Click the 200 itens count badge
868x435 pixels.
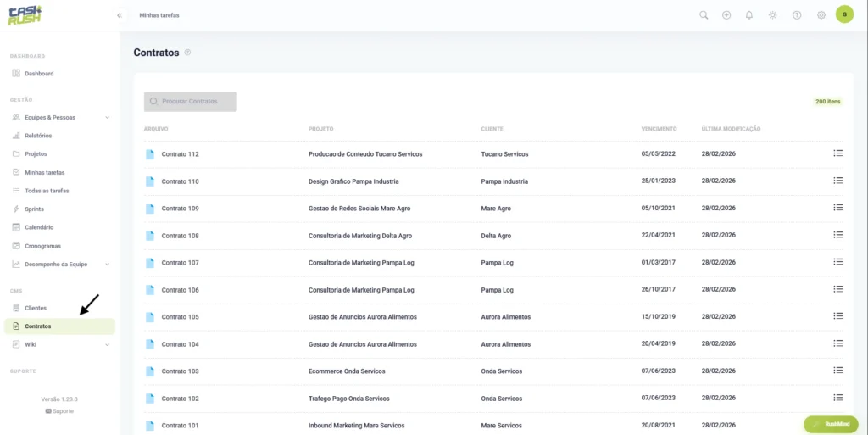point(827,102)
